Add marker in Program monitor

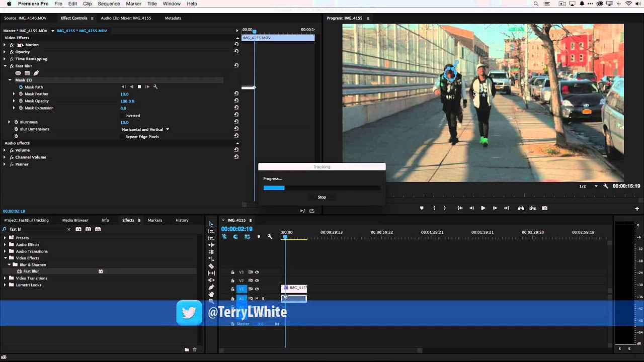click(422, 208)
